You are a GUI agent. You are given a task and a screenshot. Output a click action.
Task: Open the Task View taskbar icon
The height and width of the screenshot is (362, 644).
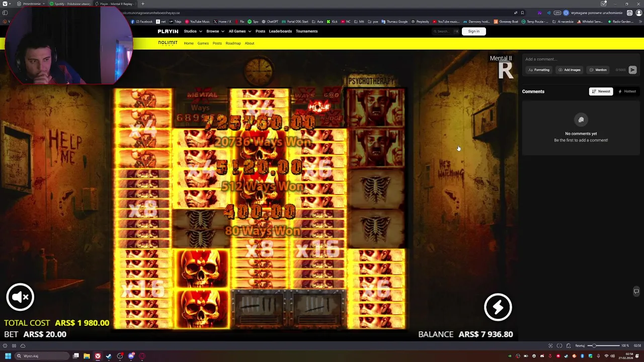click(75, 356)
